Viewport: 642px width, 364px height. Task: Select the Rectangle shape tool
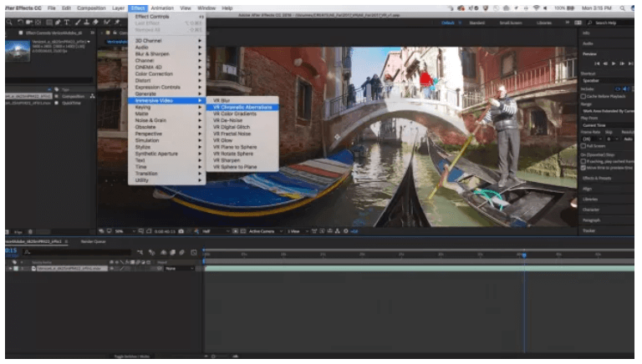click(48, 22)
